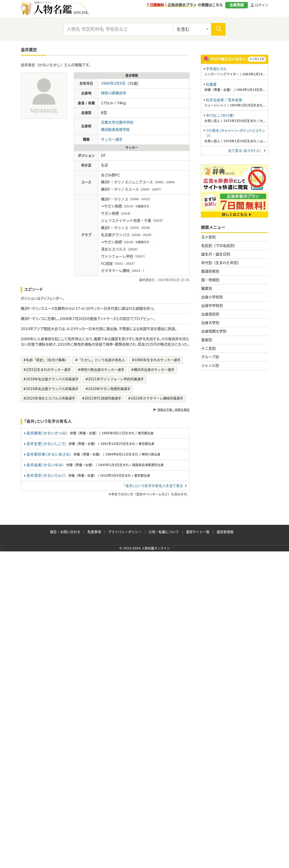Click the #2023年カマタマーレ讃岐所属選手 tag
Image resolution: width=289 pixels, height=868 pixels.
click(x=156, y=399)
